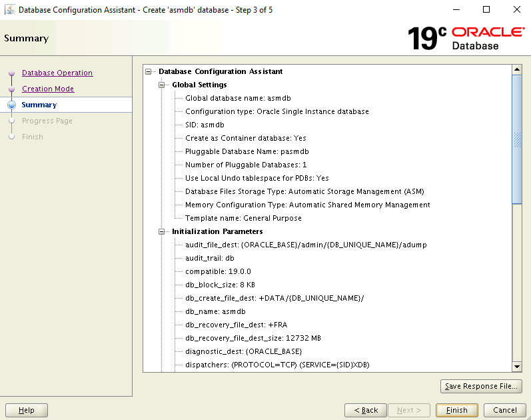The height and width of the screenshot is (420, 531).
Task: Select 'Use Local Undo tablespace for PDBs: Yes'
Action: click(x=257, y=178)
